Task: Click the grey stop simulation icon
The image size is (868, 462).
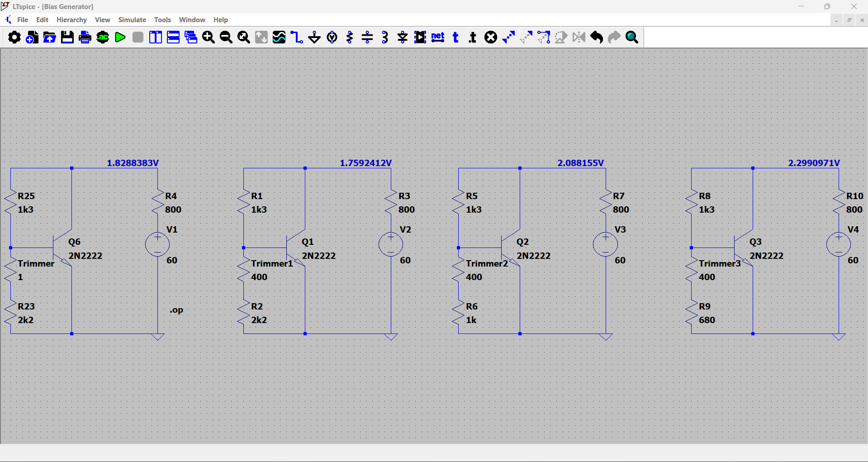Action: click(x=138, y=37)
